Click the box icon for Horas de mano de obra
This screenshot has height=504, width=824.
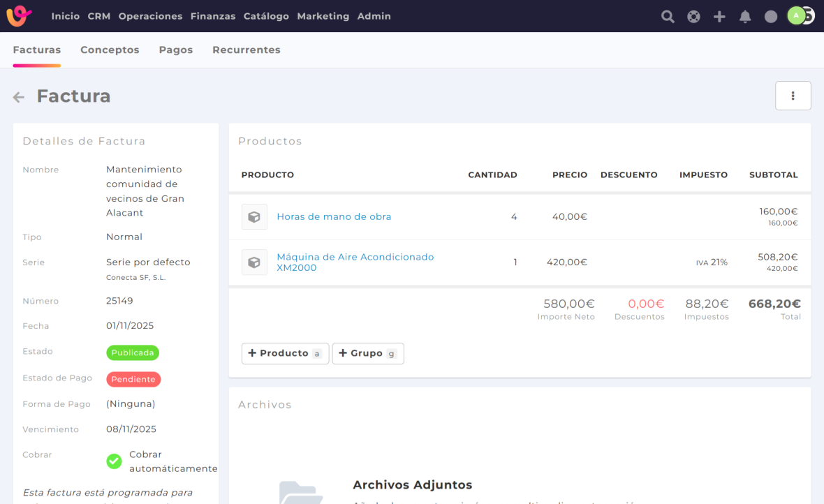coord(254,217)
